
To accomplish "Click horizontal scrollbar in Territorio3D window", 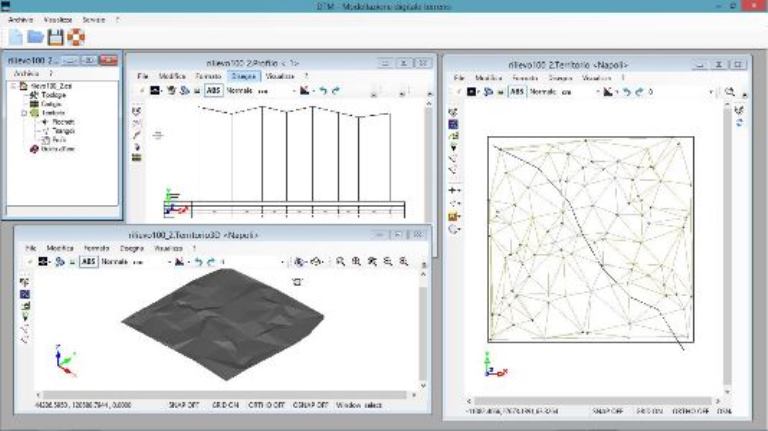I will click(220, 395).
